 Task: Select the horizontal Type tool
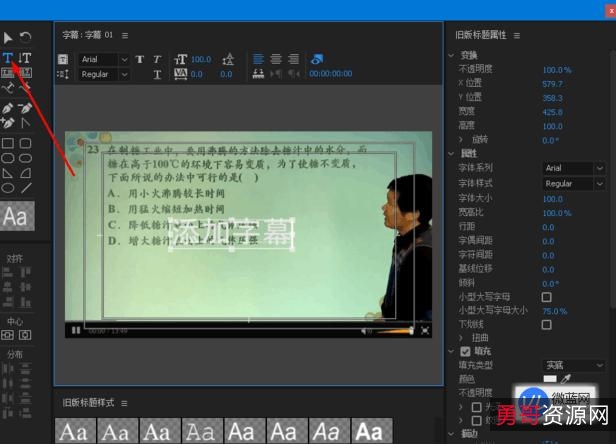pos(8,58)
